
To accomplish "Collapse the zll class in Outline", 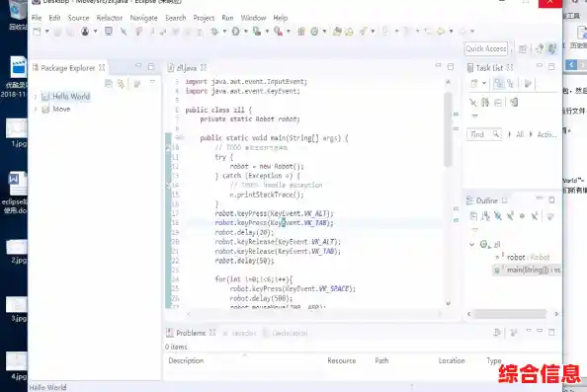I will click(472, 244).
